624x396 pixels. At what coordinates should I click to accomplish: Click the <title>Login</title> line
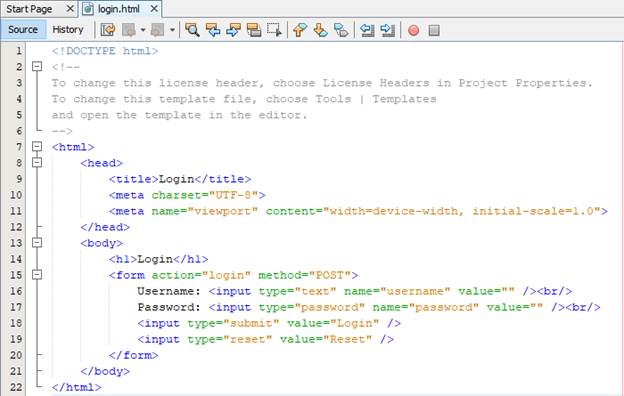[x=180, y=179]
